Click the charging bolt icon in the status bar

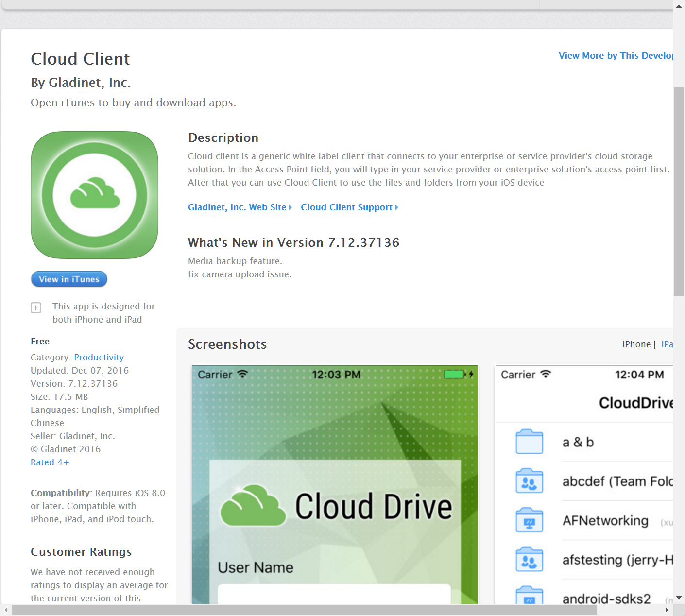pyautogui.click(x=471, y=374)
